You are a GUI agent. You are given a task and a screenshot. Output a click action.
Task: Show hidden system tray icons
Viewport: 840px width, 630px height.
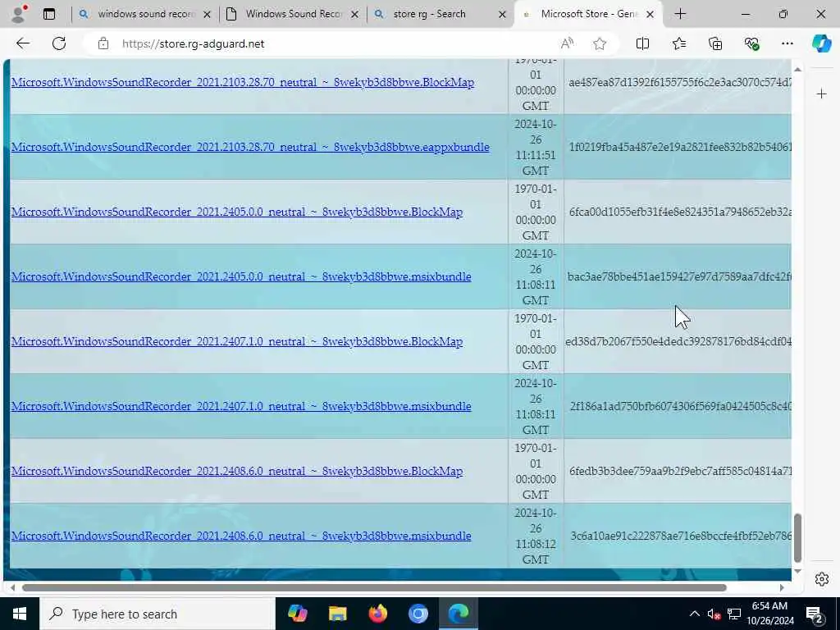click(694, 614)
